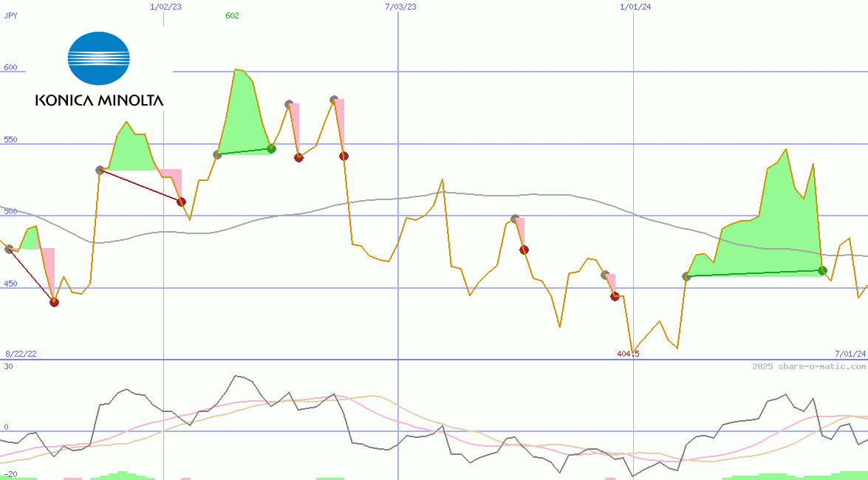The image size is (868, 480).
Task: Click the 7/03/23 date label
Action: click(x=400, y=7)
